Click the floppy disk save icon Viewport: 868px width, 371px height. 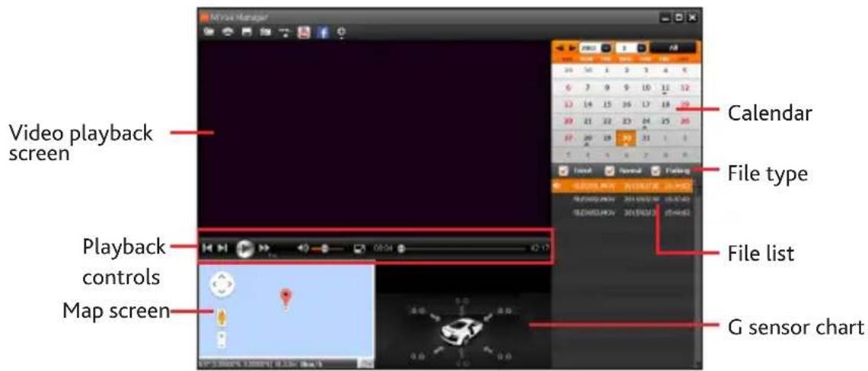click(x=246, y=32)
